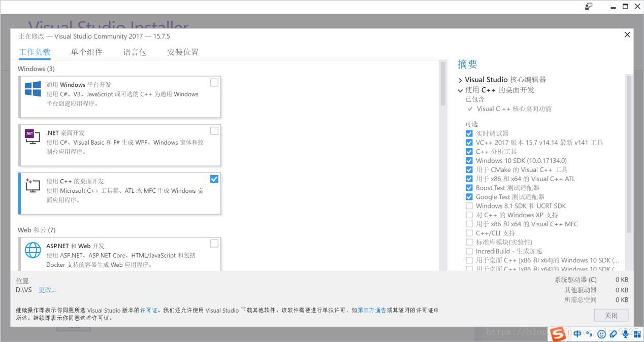Viewport: 644px width, 342px height.
Task: Select the Web 和云 (7) section heading
Action: (x=37, y=230)
